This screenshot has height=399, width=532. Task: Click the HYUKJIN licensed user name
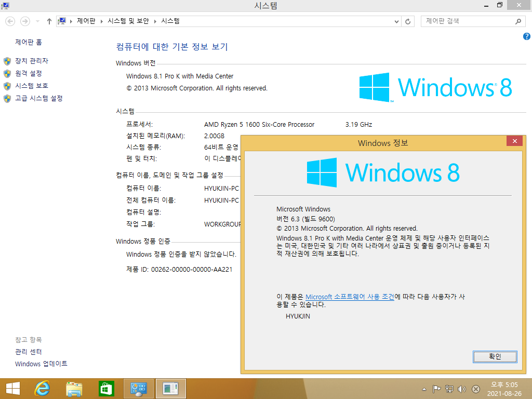click(298, 316)
